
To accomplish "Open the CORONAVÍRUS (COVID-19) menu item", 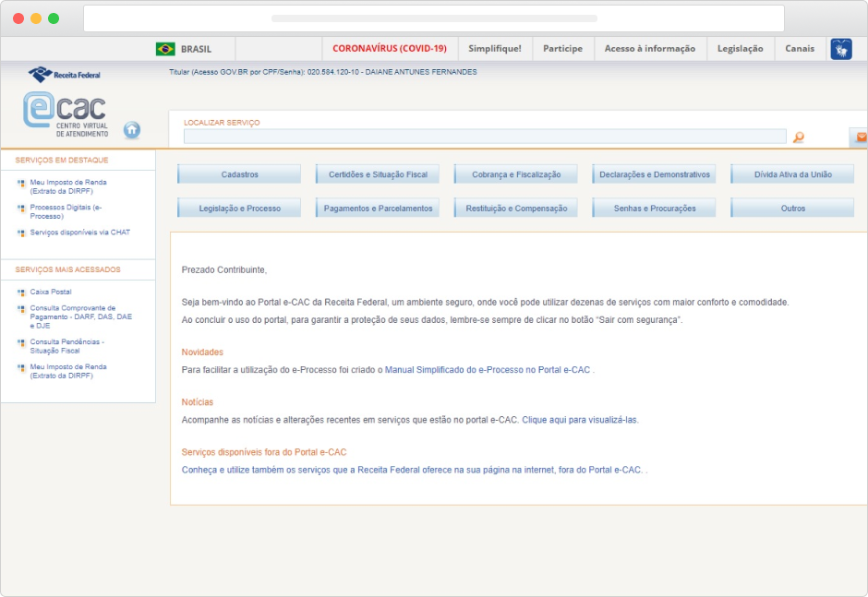I will point(390,49).
